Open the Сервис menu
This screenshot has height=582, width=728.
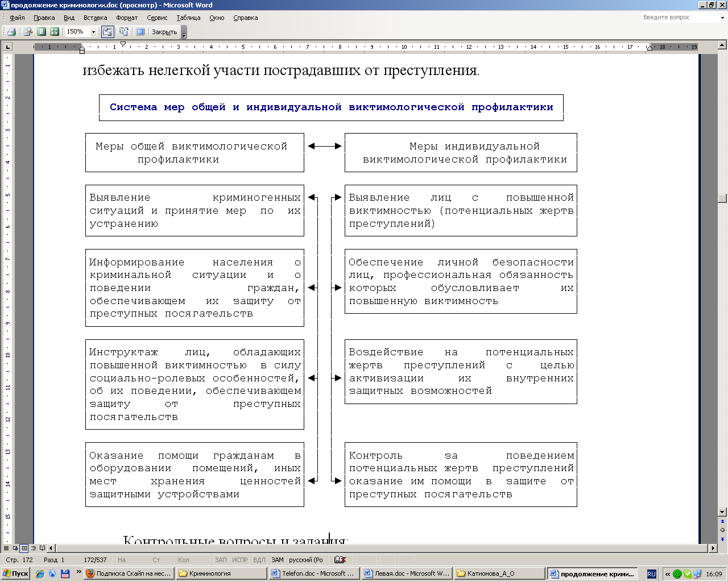pyautogui.click(x=157, y=18)
